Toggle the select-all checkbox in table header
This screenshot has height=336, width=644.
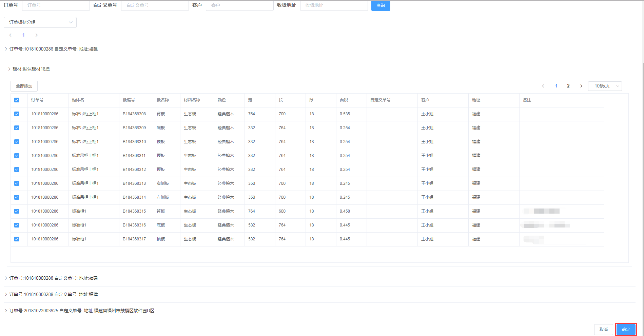[17, 100]
